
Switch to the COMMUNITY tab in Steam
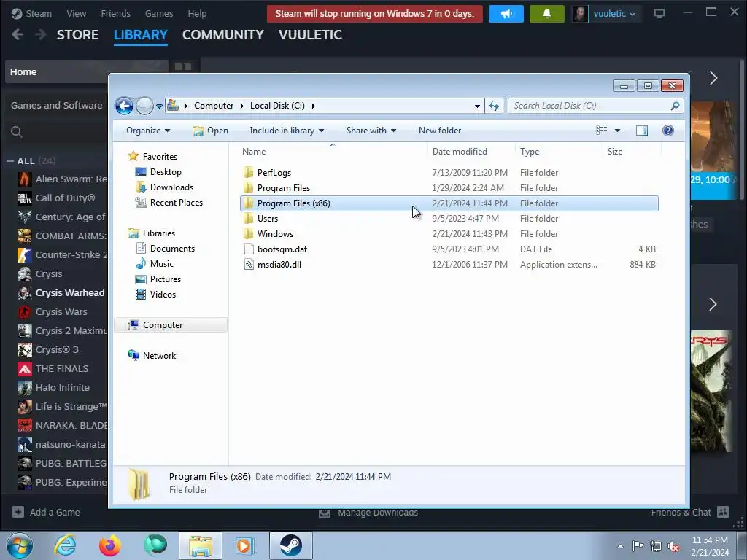tap(223, 35)
